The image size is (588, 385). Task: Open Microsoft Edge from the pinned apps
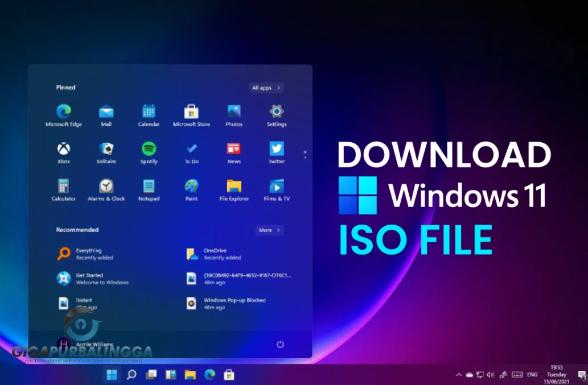[x=63, y=111]
